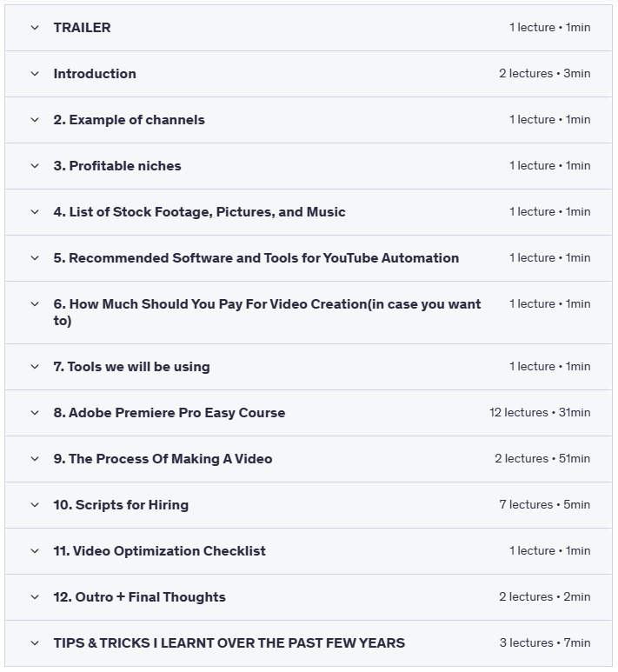
Task: Click the '7 lectures • 5min' label
Action: pos(544,505)
